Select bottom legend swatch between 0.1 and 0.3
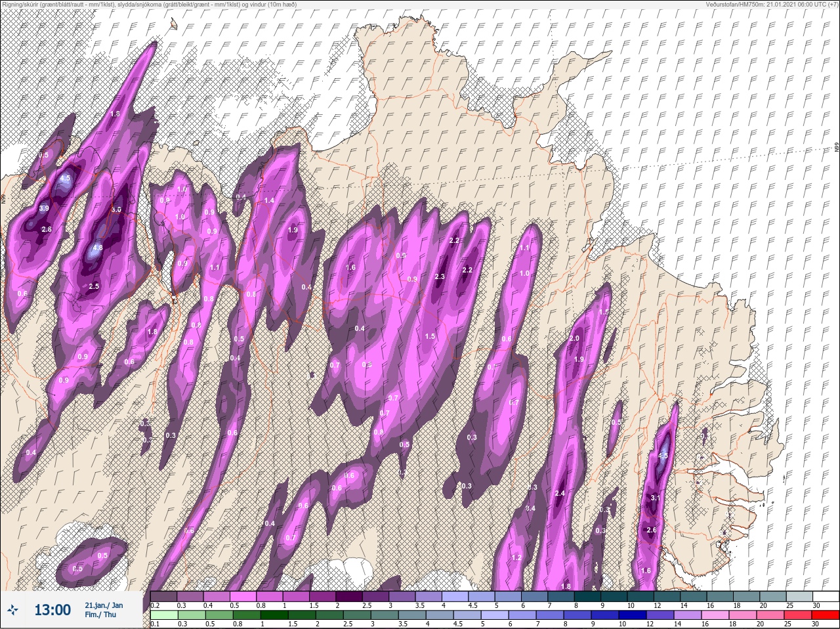This screenshot has width=840, height=629. 164,615
